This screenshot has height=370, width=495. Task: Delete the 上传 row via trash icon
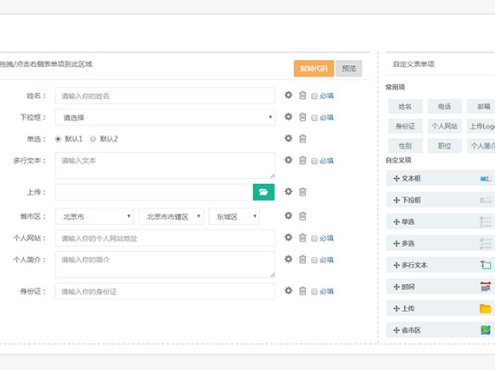click(302, 192)
